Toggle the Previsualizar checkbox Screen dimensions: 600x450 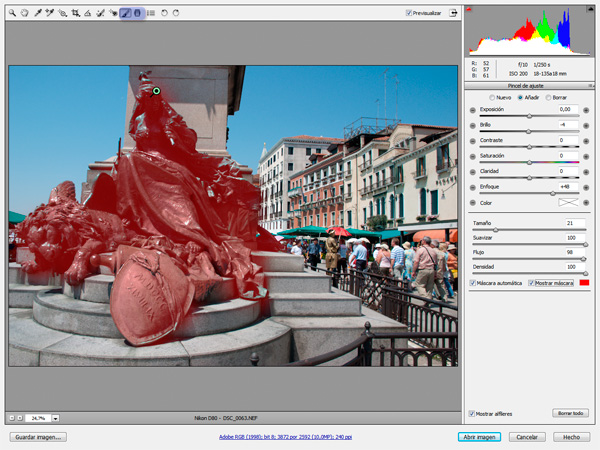(408, 13)
